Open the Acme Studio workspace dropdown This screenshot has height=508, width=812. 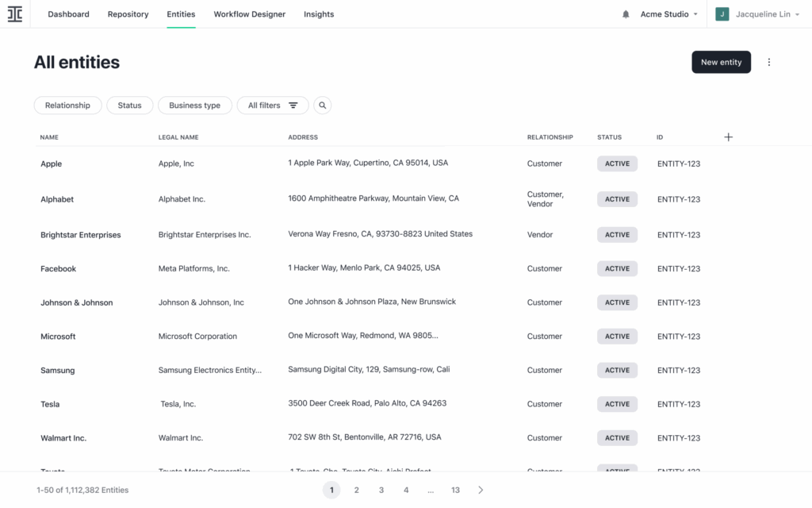668,13
